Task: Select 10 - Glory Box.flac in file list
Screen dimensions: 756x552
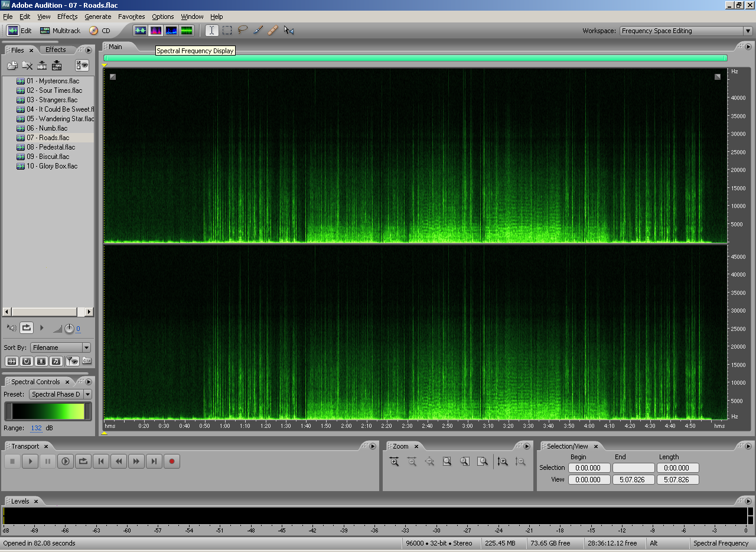Action: (x=52, y=166)
